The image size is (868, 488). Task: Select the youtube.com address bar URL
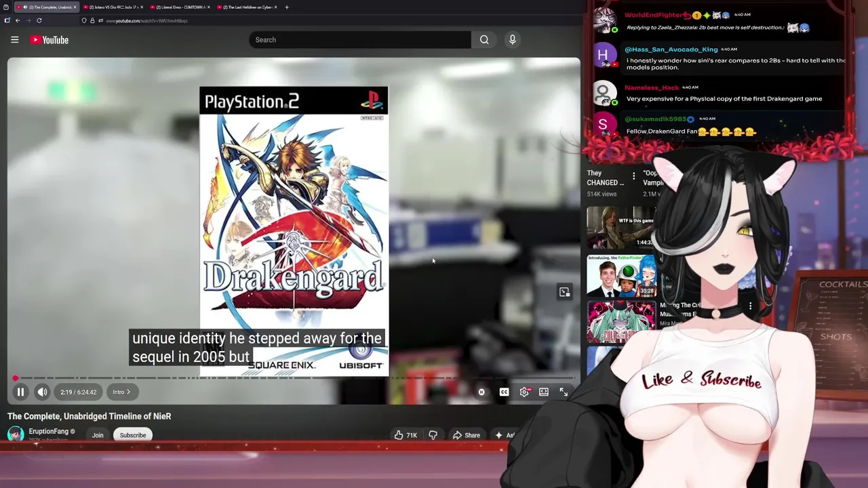click(x=146, y=21)
